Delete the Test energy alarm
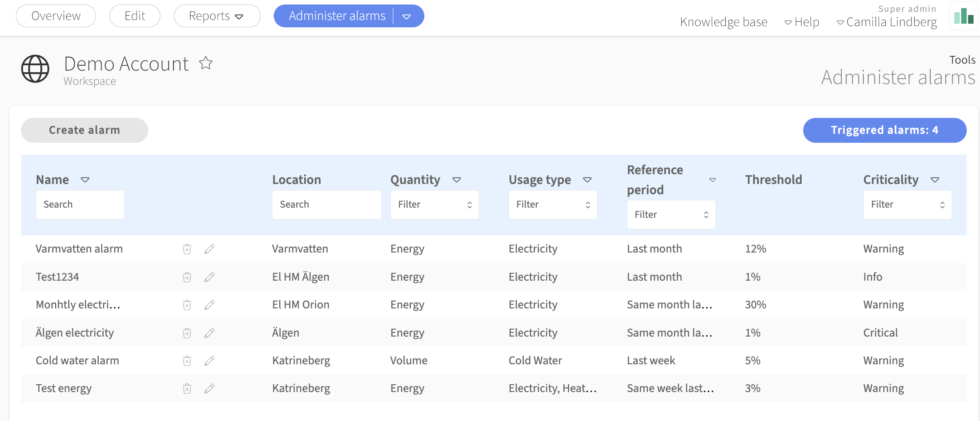Image resolution: width=980 pixels, height=421 pixels. click(x=187, y=388)
